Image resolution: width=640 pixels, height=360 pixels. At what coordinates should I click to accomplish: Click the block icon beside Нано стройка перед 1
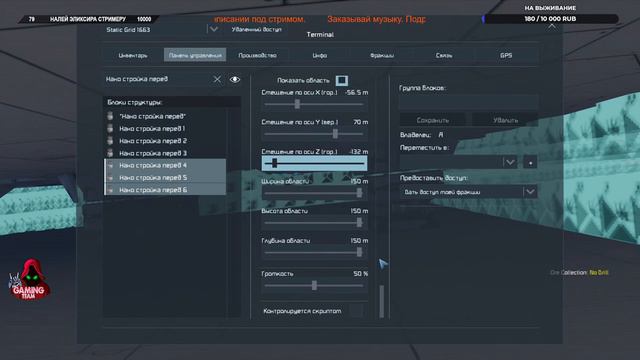point(110,128)
